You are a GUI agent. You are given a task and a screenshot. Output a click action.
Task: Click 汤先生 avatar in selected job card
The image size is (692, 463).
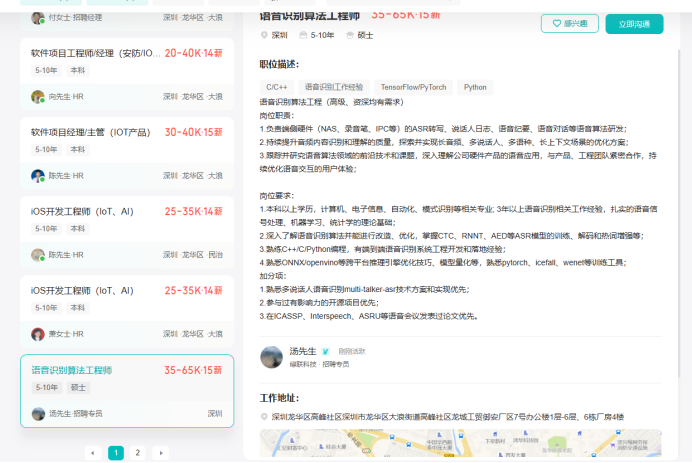click(x=38, y=413)
